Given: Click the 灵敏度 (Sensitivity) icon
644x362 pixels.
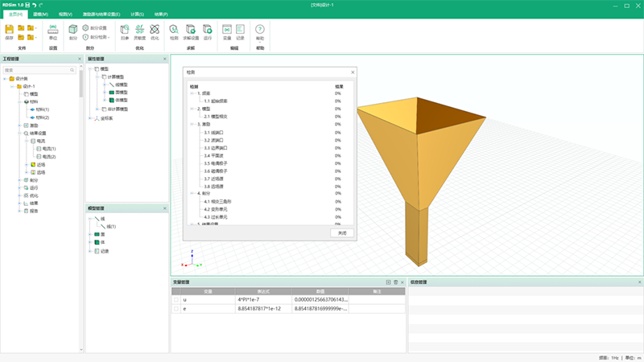Looking at the screenshot, I should [x=139, y=31].
